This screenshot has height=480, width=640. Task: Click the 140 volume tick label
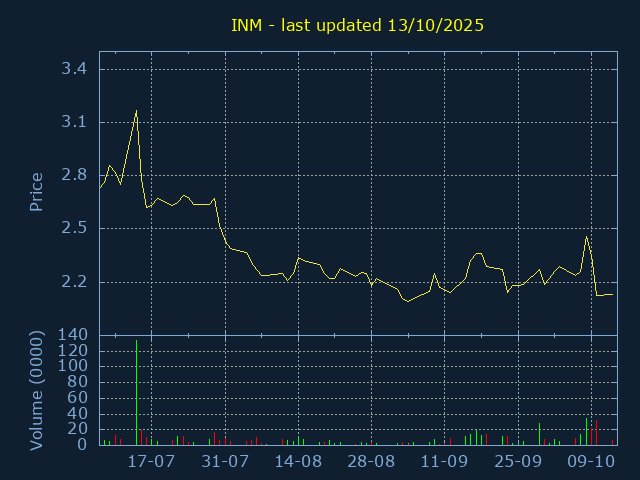pyautogui.click(x=73, y=335)
